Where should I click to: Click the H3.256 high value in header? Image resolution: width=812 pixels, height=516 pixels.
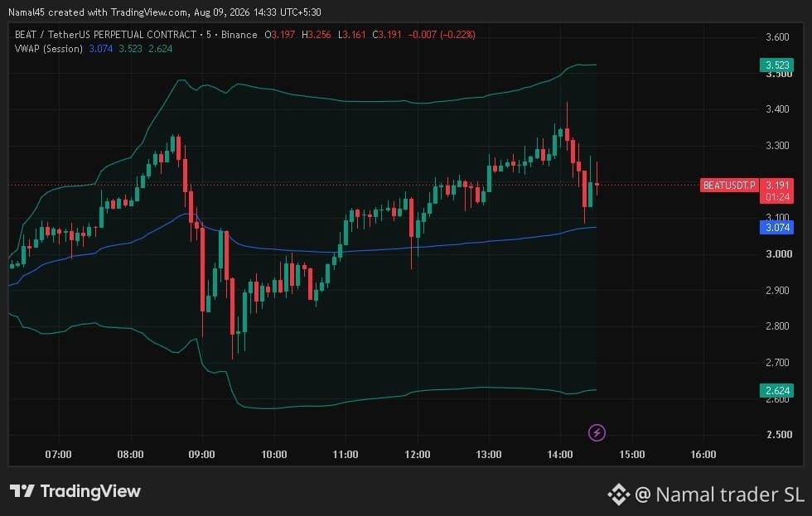[x=316, y=35]
